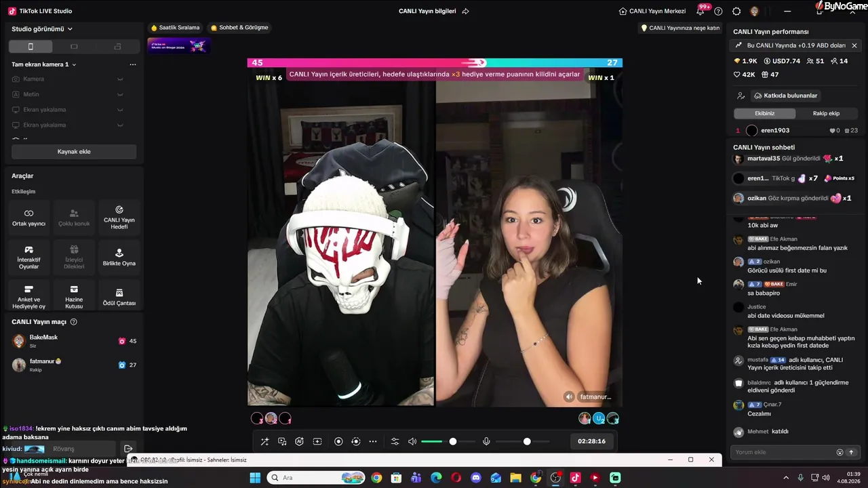Open File Explorer from the taskbar

(x=516, y=478)
